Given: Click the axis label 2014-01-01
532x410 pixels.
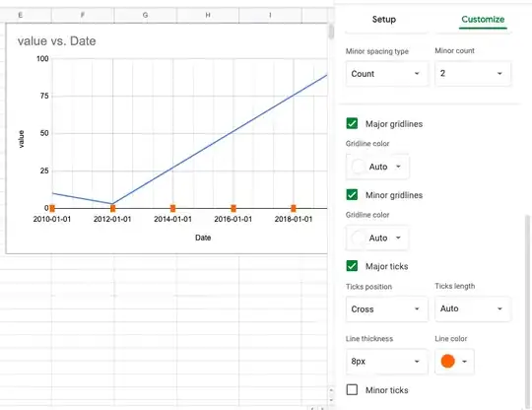Looking at the screenshot, I should coord(172,219).
